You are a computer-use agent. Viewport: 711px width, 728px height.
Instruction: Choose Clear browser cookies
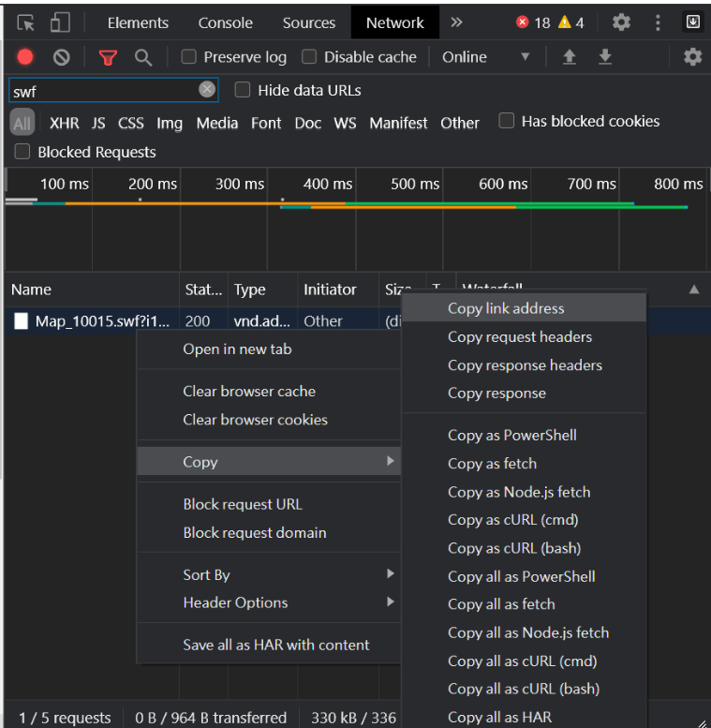point(269,419)
